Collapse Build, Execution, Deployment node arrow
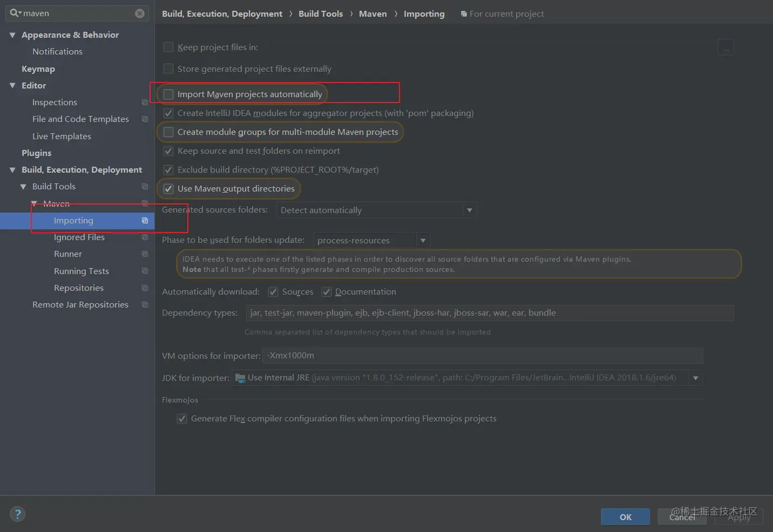This screenshot has height=532, width=773. pos(12,170)
